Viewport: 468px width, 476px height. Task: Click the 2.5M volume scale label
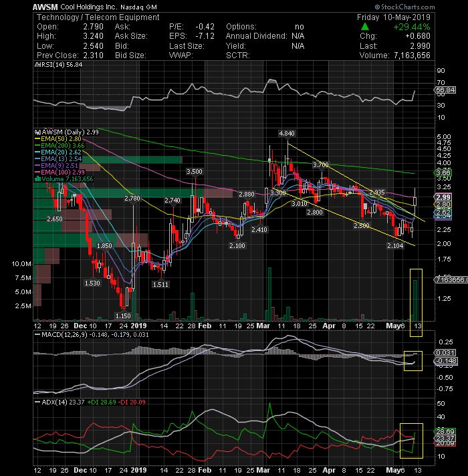23,306
